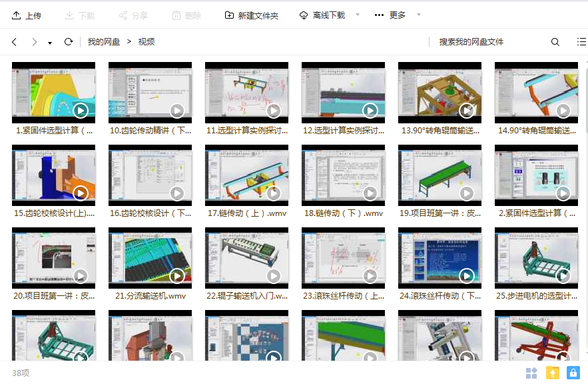Click the 上传 upload button
Viewport: 588px width, 384px height.
click(27, 15)
